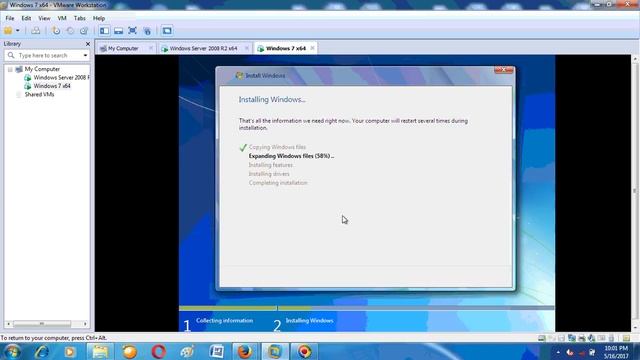Select Shared VMs in library tree
This screenshot has height=360, width=640.
pos(39,95)
